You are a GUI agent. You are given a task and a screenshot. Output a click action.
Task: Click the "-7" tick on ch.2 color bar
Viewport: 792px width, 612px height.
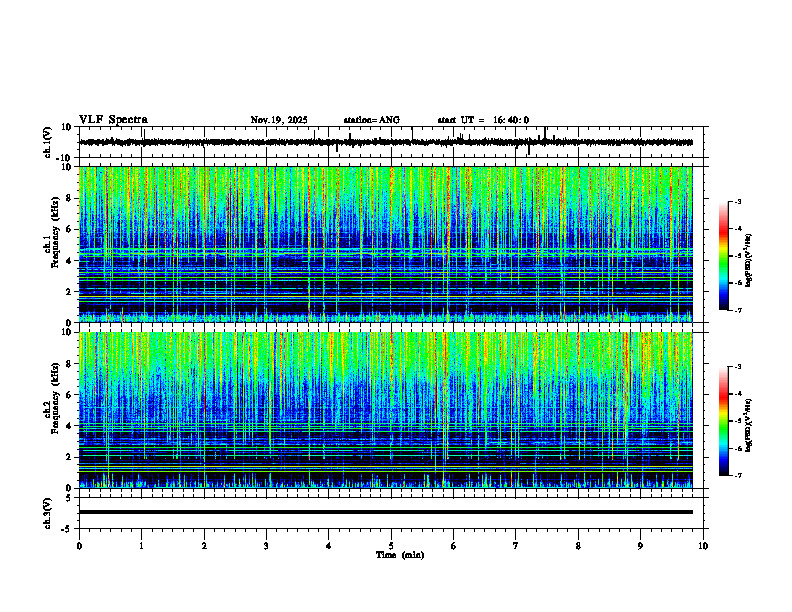tap(737, 476)
